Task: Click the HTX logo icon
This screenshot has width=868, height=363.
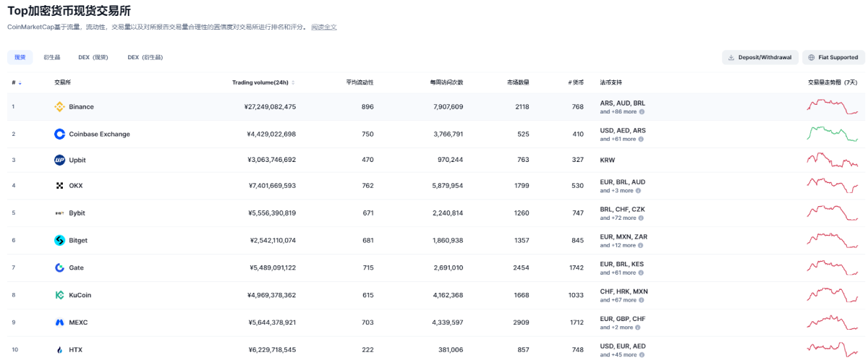Action: click(x=60, y=350)
